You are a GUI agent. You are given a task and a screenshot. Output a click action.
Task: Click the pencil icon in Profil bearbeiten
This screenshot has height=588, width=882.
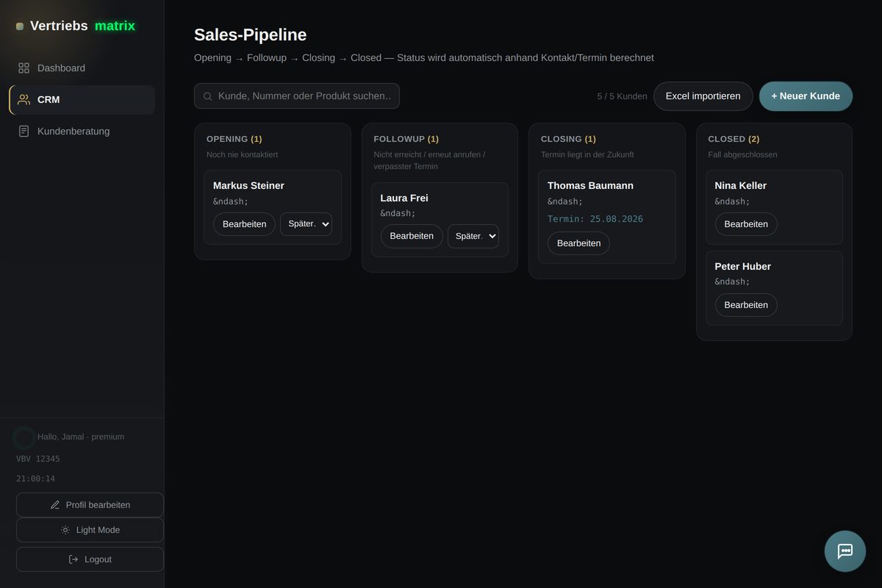pyautogui.click(x=55, y=505)
